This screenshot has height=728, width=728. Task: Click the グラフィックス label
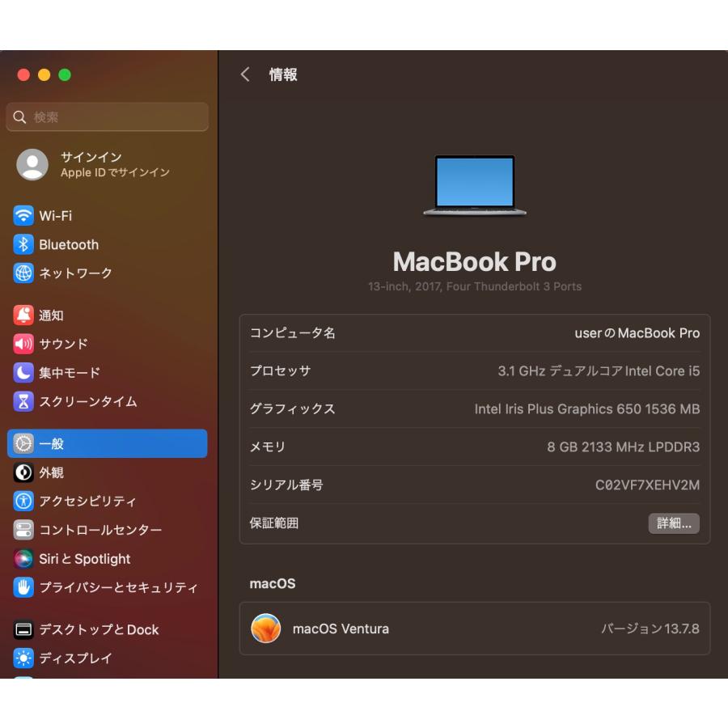coord(293,409)
